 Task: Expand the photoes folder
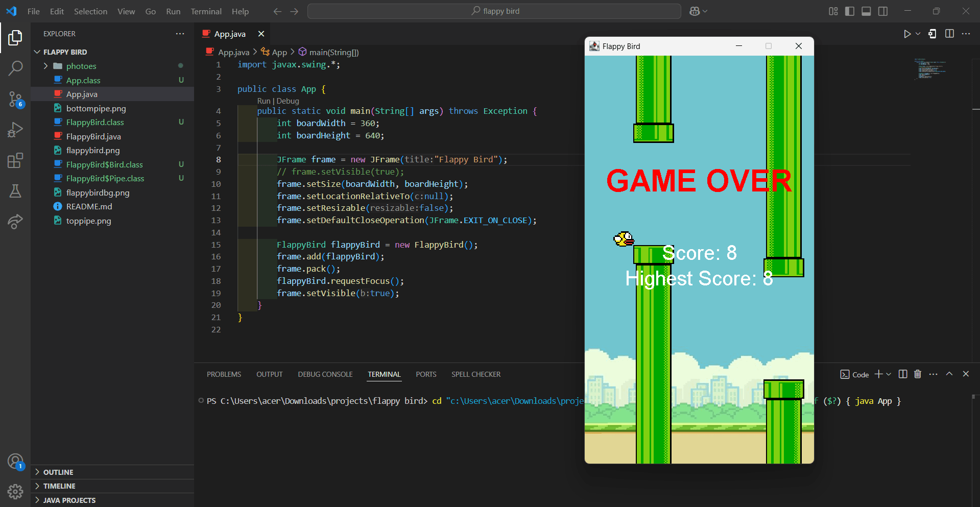pyautogui.click(x=112, y=66)
